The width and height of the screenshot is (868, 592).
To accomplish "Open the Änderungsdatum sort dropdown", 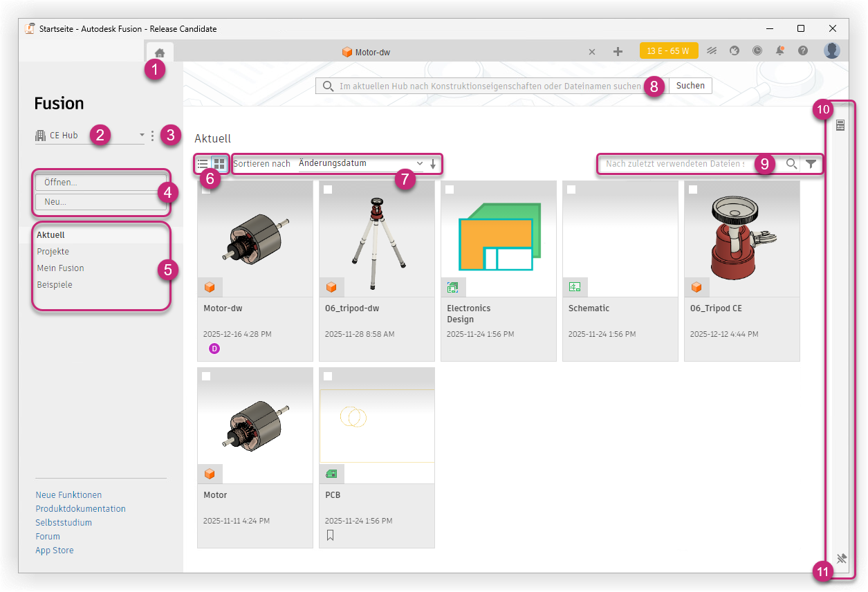I will click(x=360, y=164).
